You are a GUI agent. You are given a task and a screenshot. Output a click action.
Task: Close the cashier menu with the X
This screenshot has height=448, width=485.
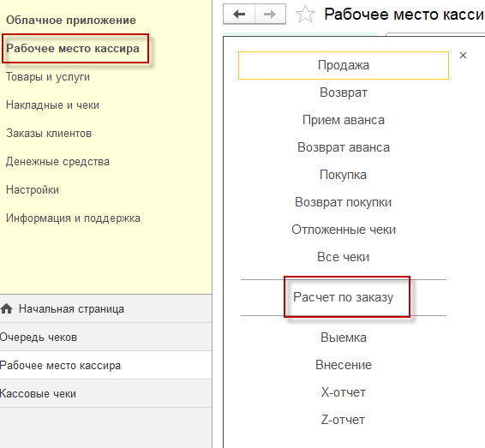pos(463,56)
